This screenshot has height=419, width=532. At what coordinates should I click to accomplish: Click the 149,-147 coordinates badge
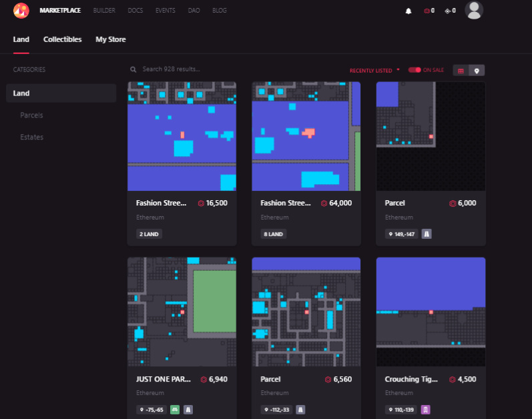tap(402, 234)
